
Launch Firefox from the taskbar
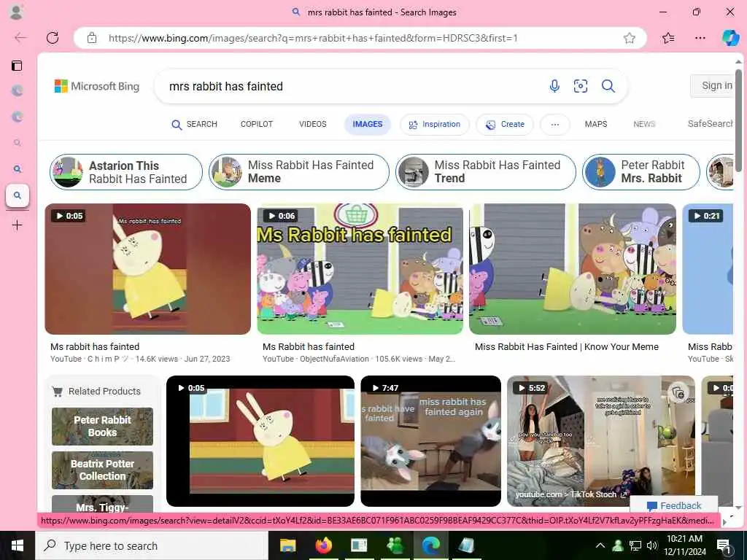pos(323,545)
